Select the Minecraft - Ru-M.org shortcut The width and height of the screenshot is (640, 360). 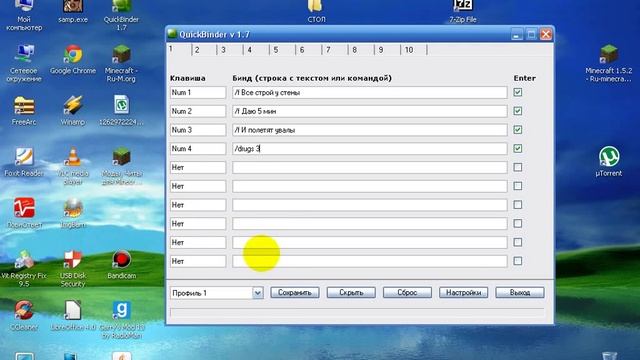pos(121,63)
